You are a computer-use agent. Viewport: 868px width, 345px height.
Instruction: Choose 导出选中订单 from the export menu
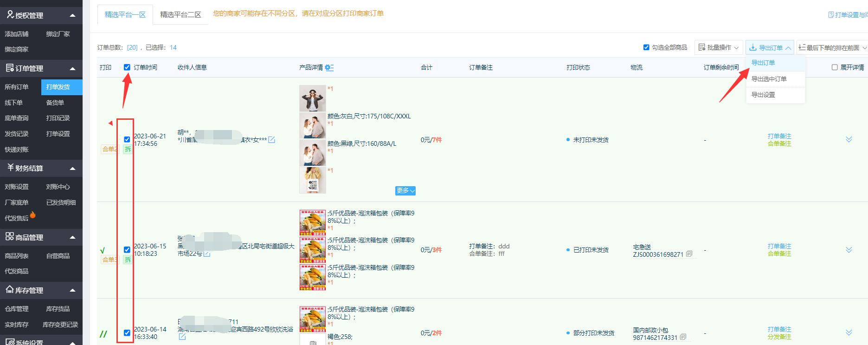click(x=769, y=79)
